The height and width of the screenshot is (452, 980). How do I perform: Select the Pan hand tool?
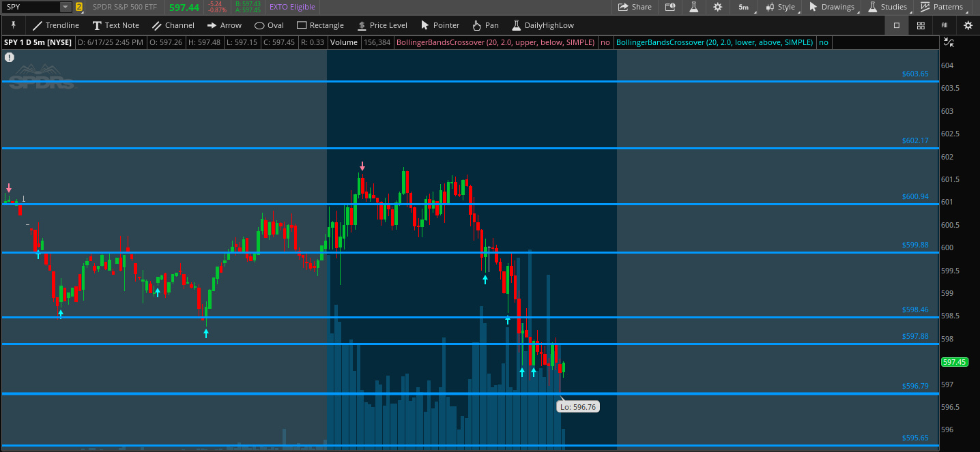click(486, 25)
